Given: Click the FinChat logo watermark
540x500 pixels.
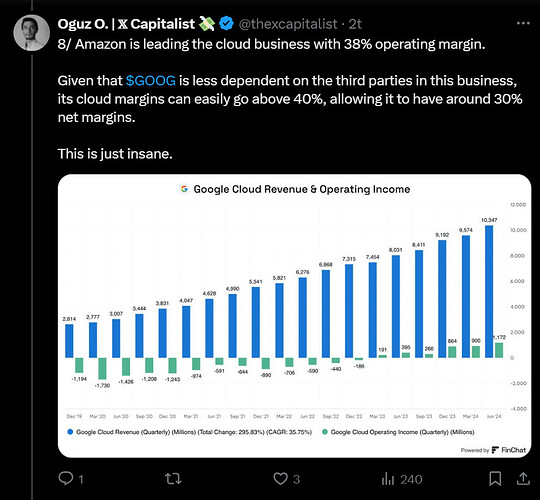Looking at the screenshot, I should tap(509, 450).
